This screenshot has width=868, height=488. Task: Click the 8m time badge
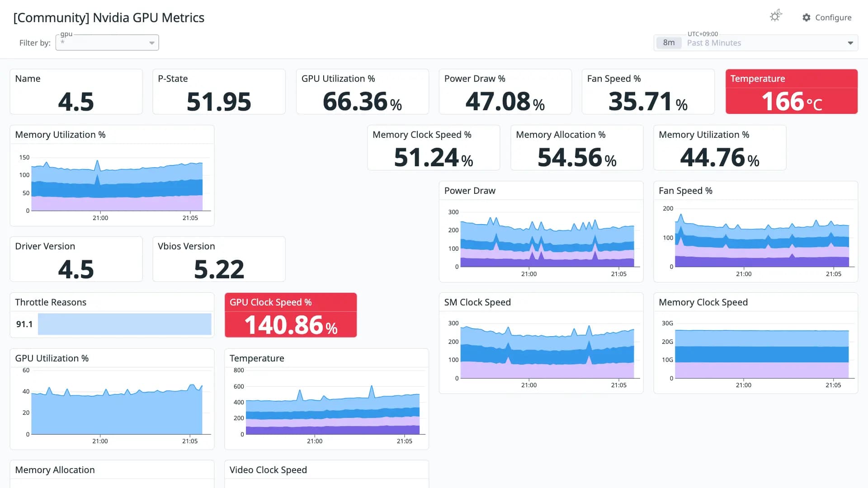tap(669, 43)
